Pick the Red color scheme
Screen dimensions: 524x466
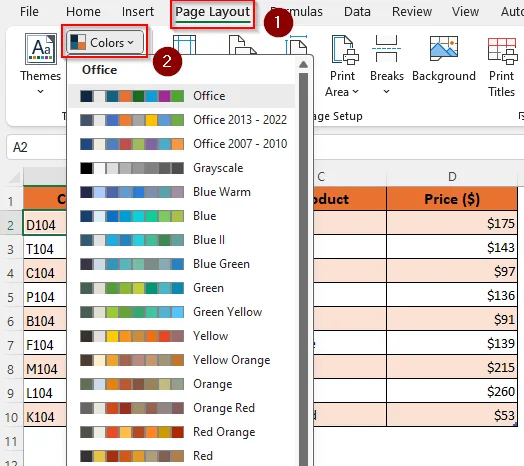tap(181, 456)
